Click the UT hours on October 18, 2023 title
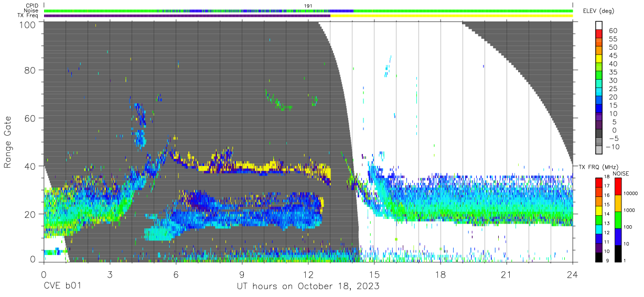The width and height of the screenshot is (644, 297). pyautogui.click(x=308, y=287)
